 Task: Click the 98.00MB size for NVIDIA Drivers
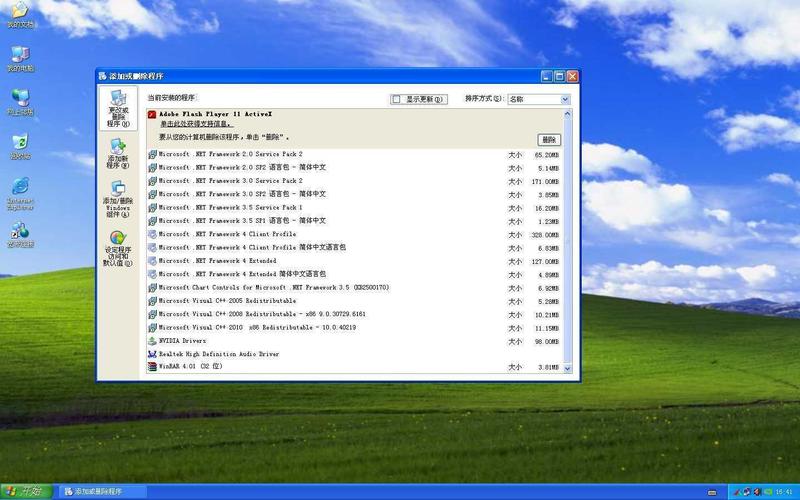[x=546, y=342]
